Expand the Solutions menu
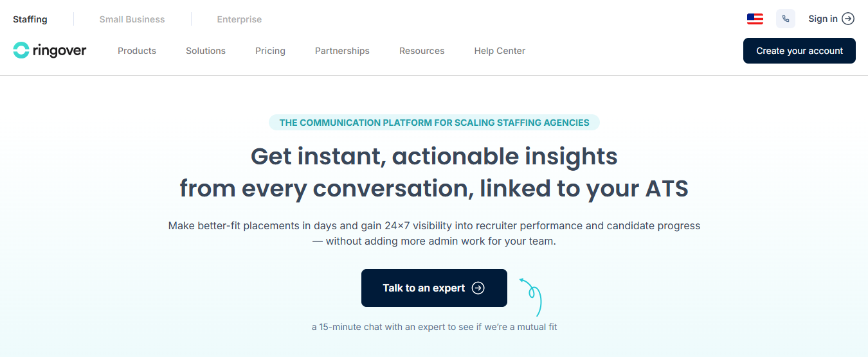This screenshot has height=357, width=868. coord(206,51)
